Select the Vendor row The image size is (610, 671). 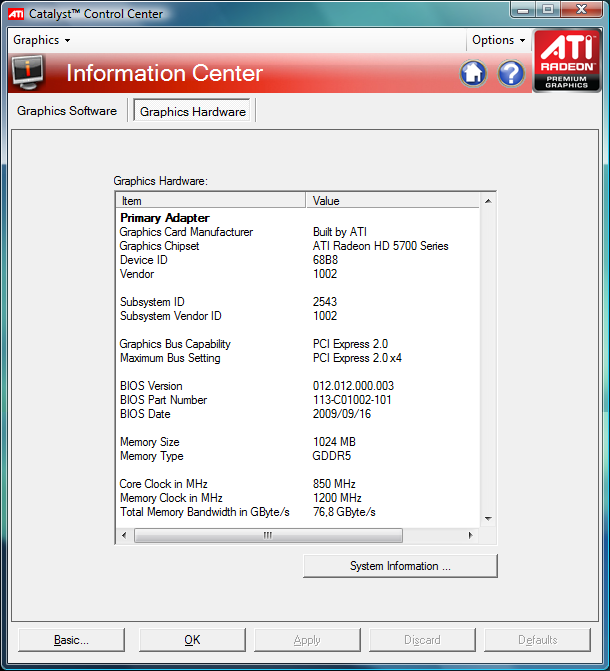(298, 274)
